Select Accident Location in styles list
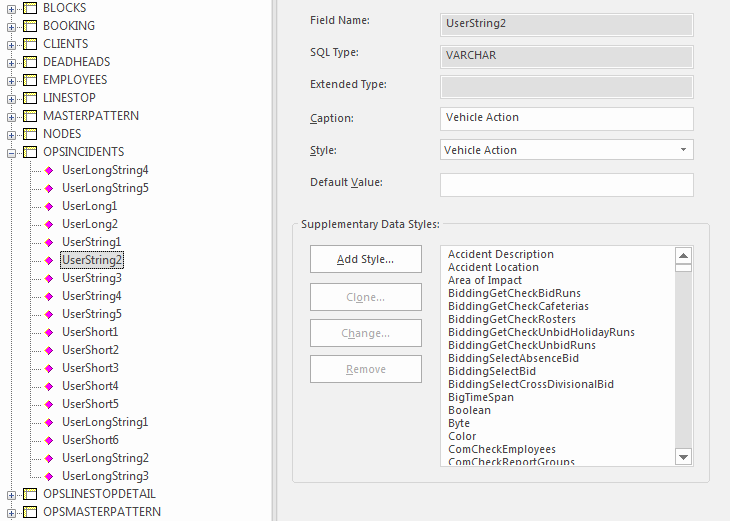 pos(493,267)
